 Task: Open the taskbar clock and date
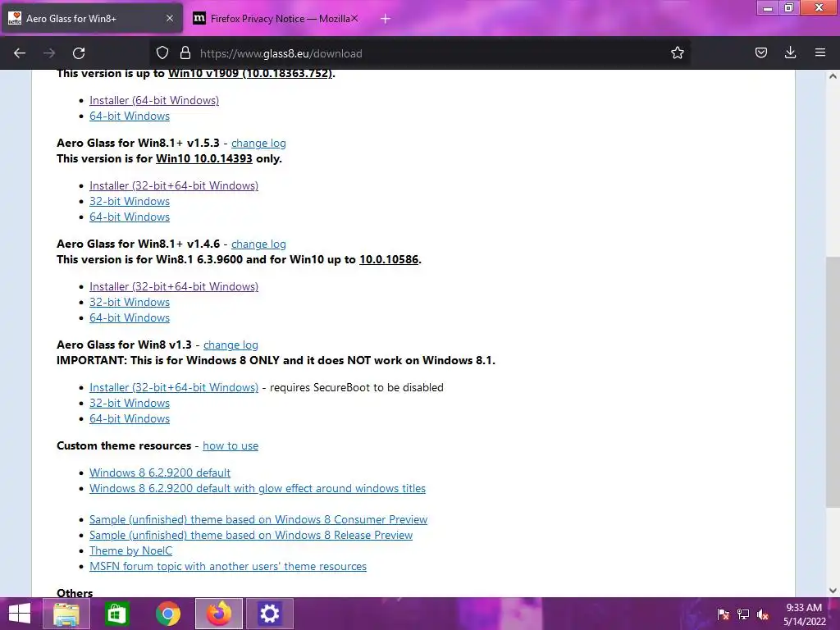tap(804, 614)
